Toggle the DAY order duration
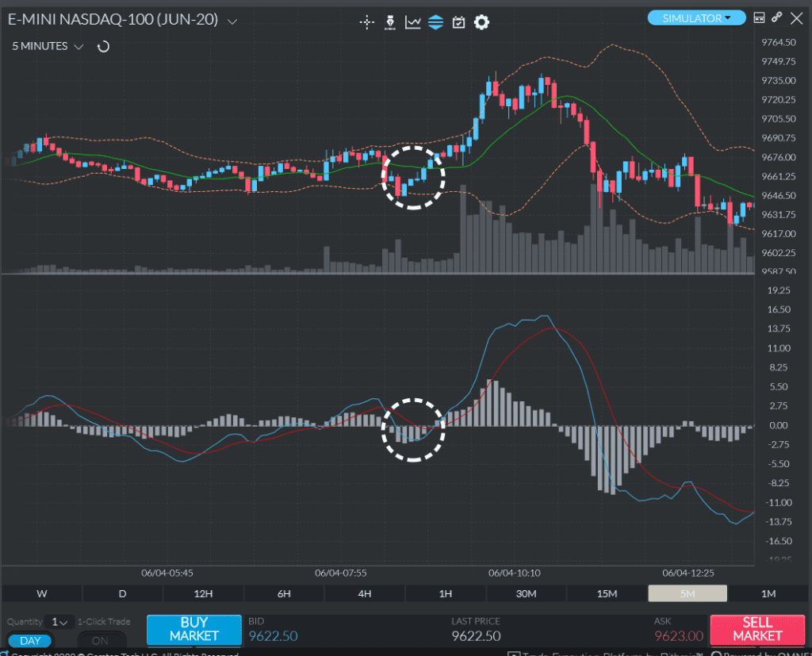 point(29,640)
